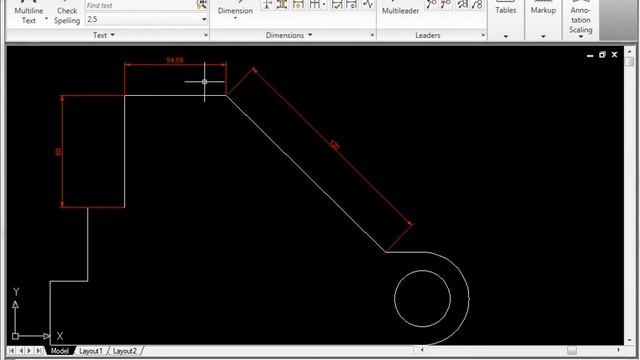Click vertical scrollbar down arrow
Screen dimensions: 640x360
629,340
